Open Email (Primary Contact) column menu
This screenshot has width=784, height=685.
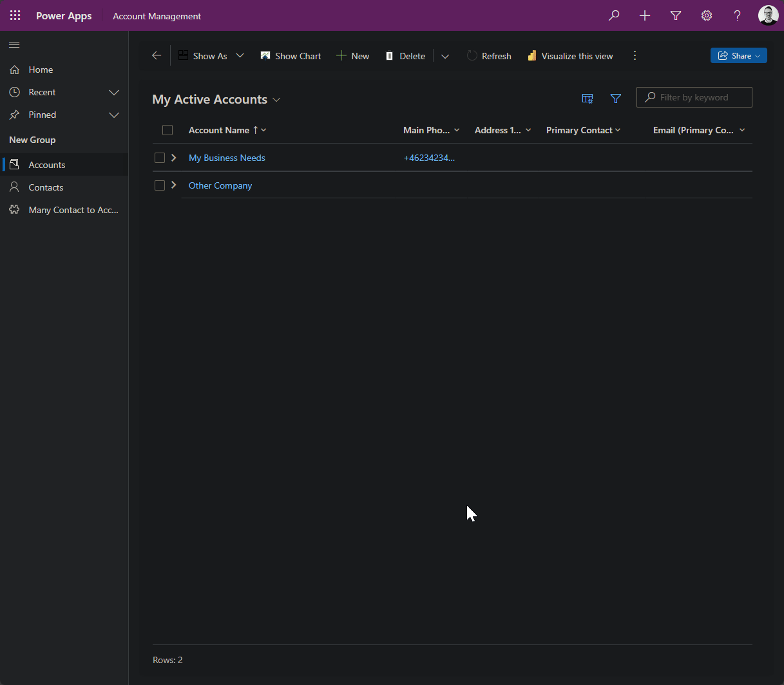click(742, 130)
